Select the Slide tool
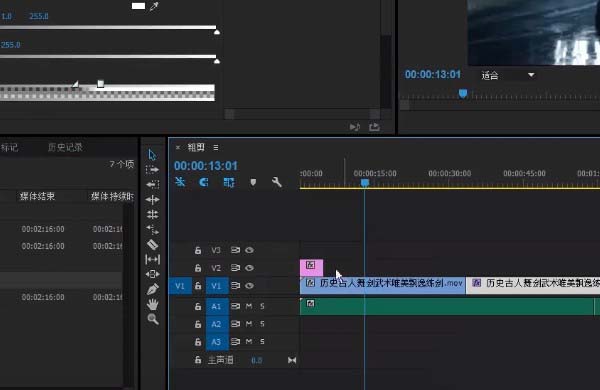 [152, 274]
